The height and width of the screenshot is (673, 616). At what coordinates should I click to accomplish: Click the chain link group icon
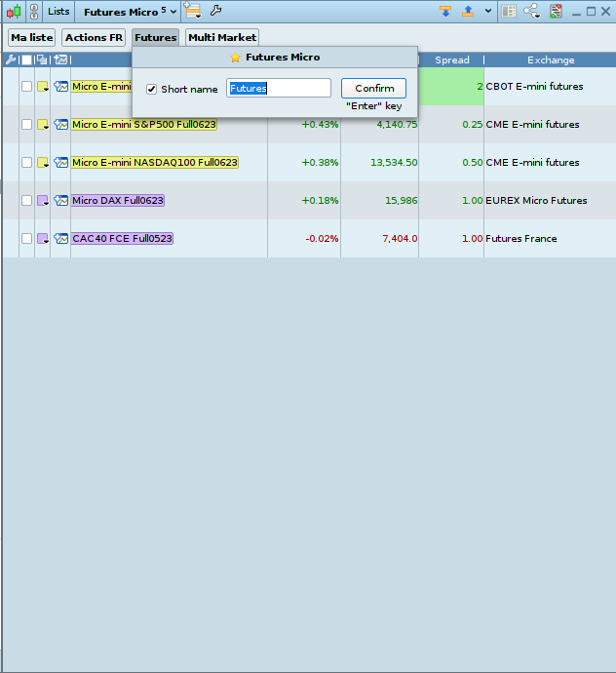[x=34, y=12]
